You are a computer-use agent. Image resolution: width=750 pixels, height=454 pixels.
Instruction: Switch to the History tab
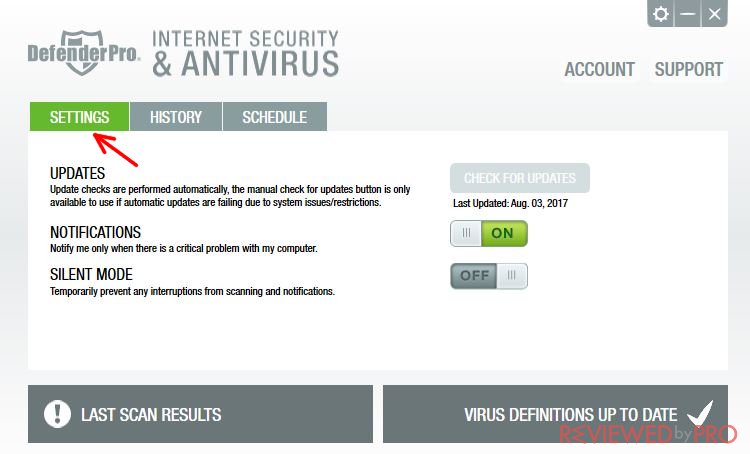point(176,116)
